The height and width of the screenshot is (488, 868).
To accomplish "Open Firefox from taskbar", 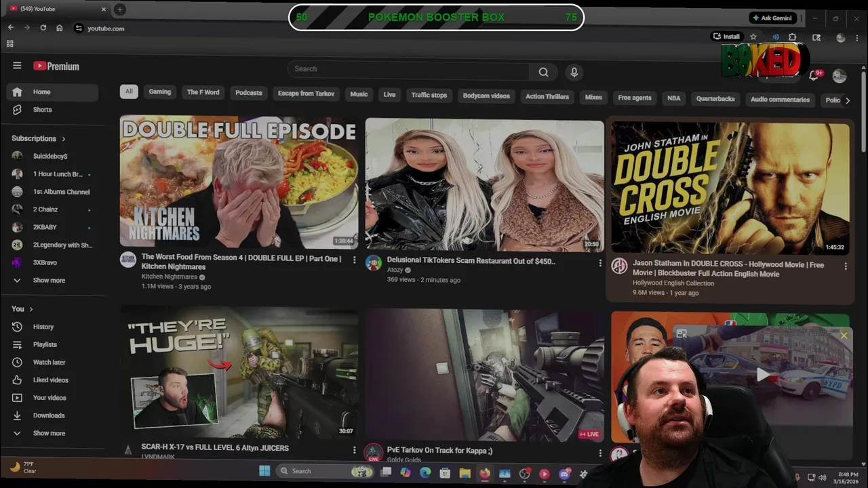I will tap(484, 473).
